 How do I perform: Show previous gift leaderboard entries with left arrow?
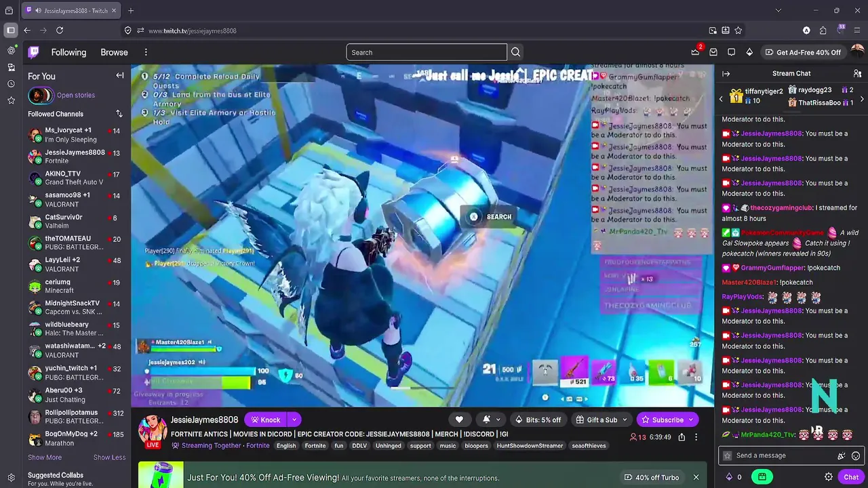pyautogui.click(x=721, y=99)
